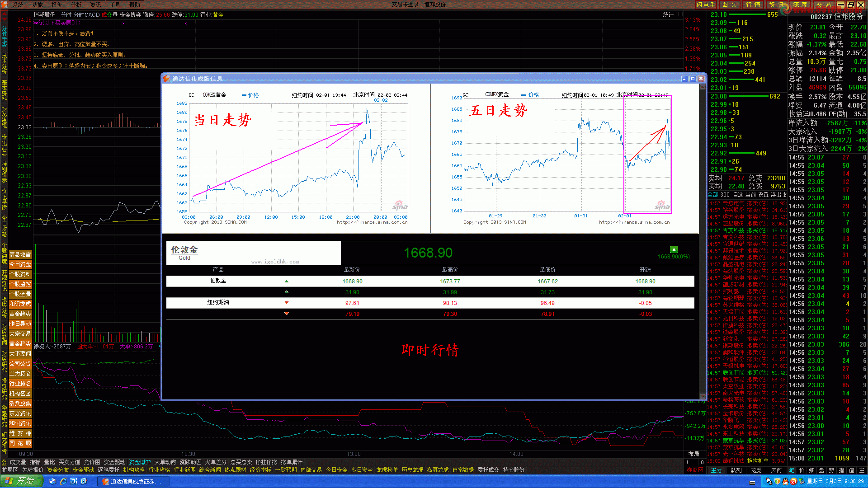
Task: Click the 券商网 link
Action: 695,470
